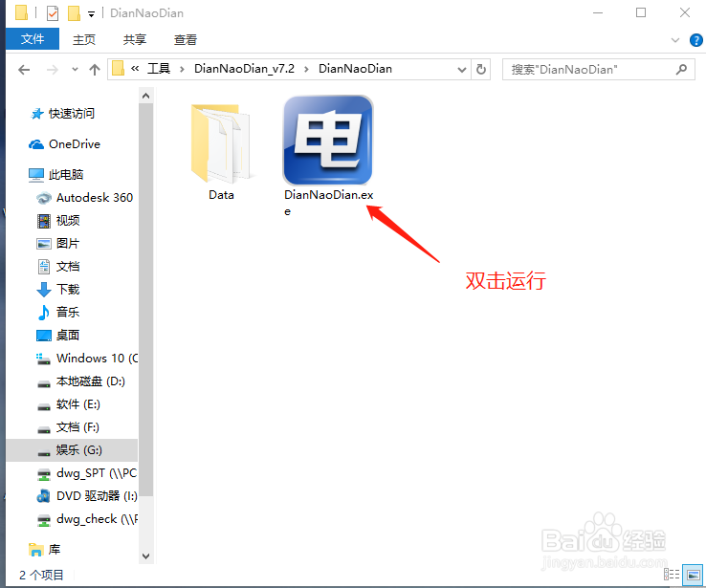
Task: Open the 音乐 folder in sidebar
Action: [58, 313]
